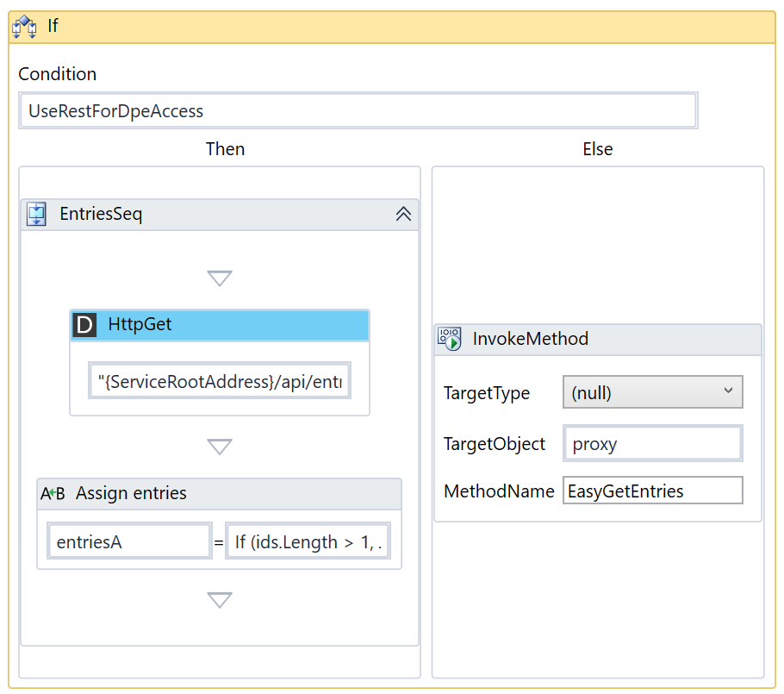Click the insertion triangle between HttpGet and Assign

220,447
